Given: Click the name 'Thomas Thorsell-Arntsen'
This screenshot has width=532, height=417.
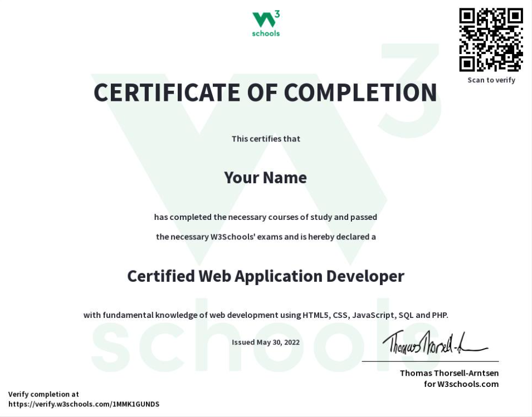Looking at the screenshot, I should (449, 373).
